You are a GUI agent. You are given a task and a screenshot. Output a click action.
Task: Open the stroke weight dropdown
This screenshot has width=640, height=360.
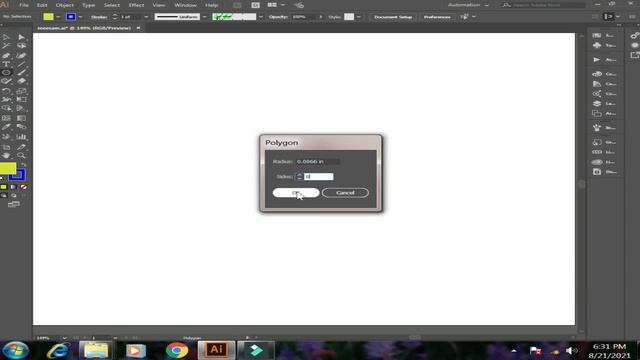click(x=146, y=17)
